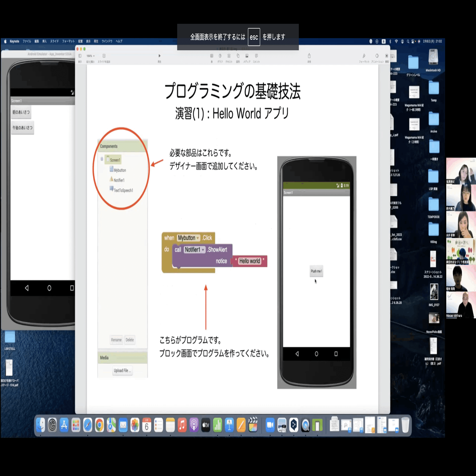
Task: Start the slideshow with the 再生 play icon
Action: (159, 56)
